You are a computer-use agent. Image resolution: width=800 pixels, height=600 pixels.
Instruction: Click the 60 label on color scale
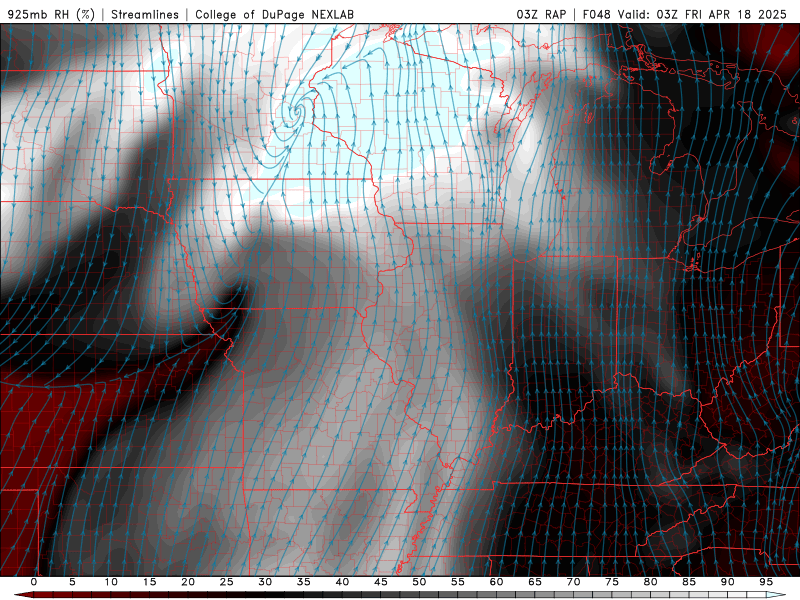[x=496, y=582]
